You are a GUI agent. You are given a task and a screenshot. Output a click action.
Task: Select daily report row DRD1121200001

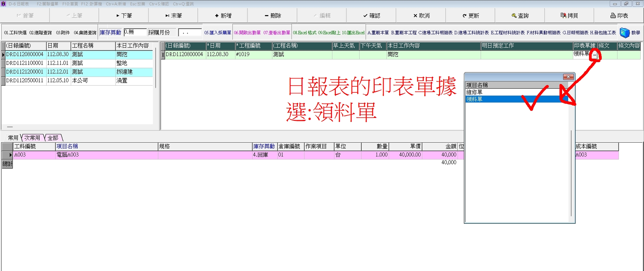pyautogui.click(x=79, y=72)
